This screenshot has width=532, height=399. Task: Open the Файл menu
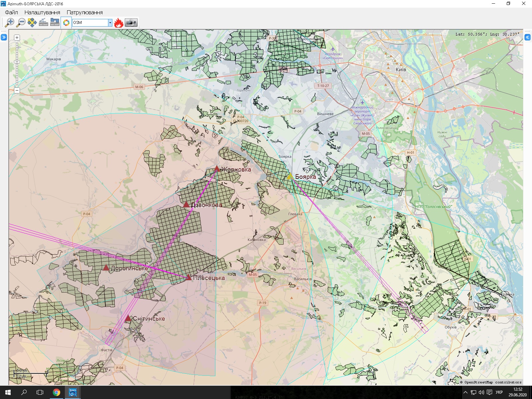[x=11, y=12]
